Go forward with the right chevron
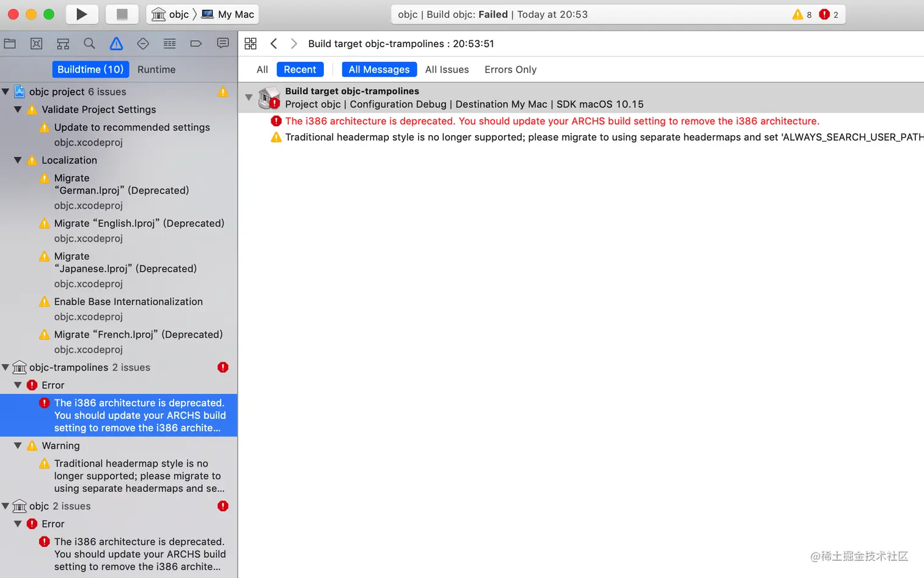 pos(294,43)
